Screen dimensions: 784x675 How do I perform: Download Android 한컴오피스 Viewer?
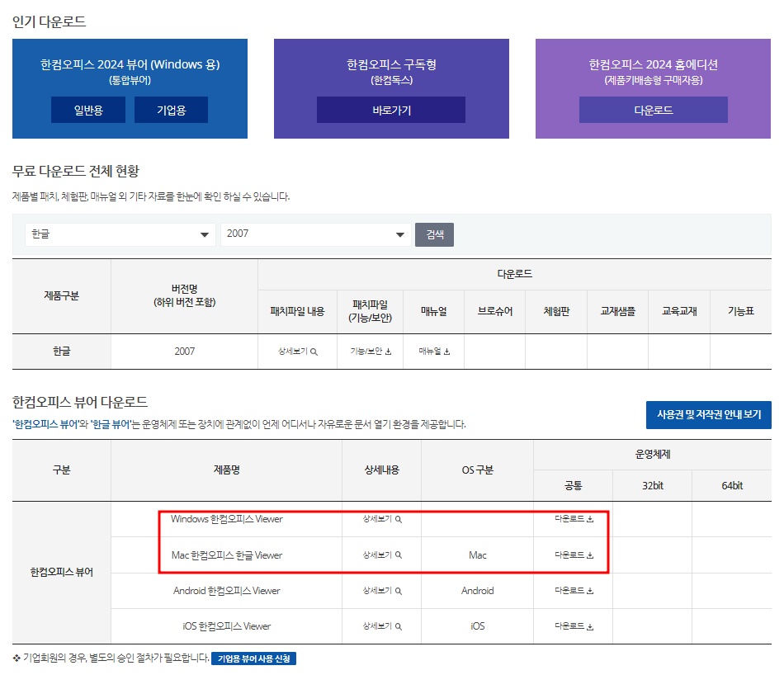[574, 591]
